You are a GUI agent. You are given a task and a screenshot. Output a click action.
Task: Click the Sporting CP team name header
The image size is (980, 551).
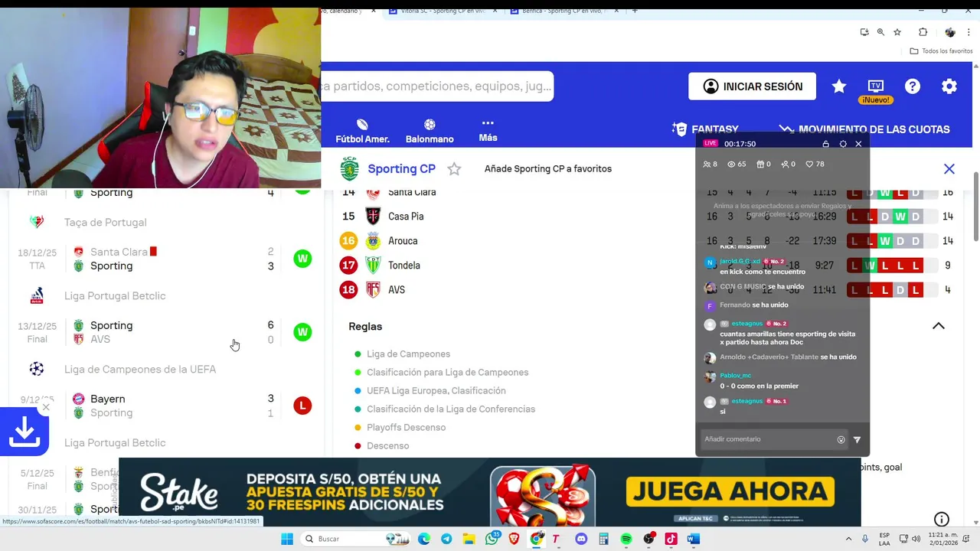click(x=401, y=169)
